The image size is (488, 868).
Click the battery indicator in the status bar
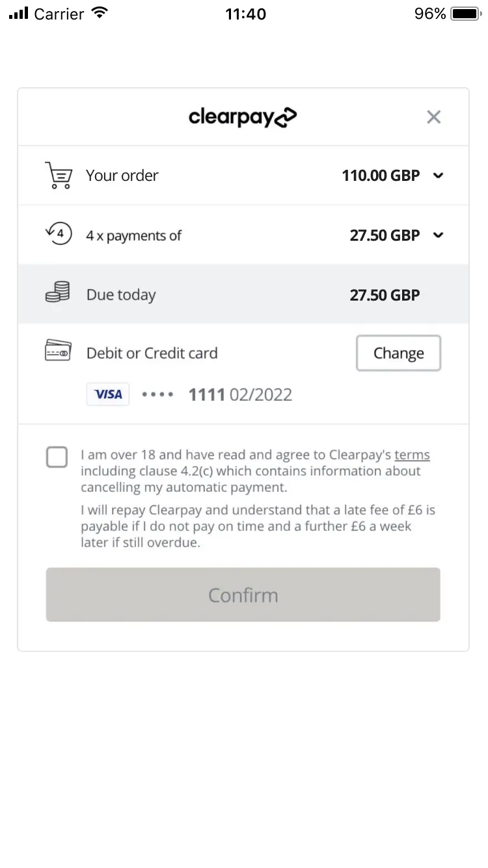click(463, 12)
